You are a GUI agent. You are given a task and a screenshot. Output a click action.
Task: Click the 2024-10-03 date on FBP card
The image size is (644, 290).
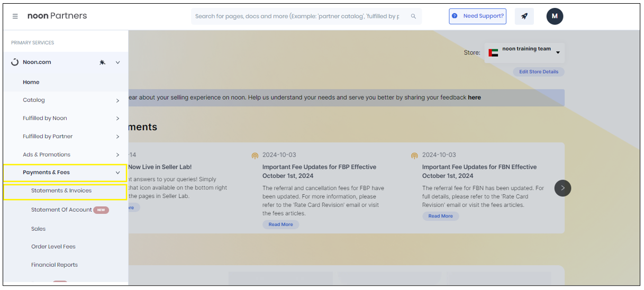click(279, 155)
